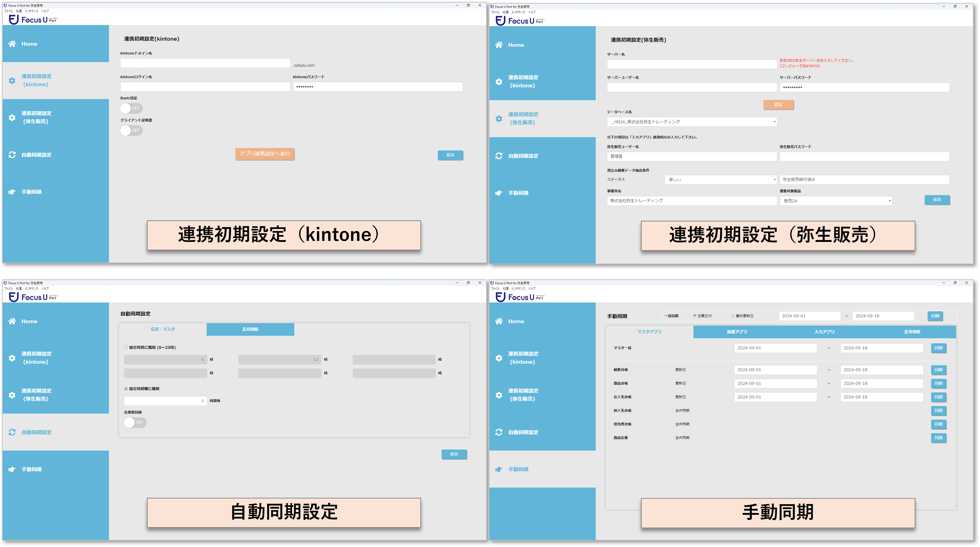The image size is (980, 547).
Task: Switch to 差分削除 tab in auto sync window
Action: click(x=250, y=329)
